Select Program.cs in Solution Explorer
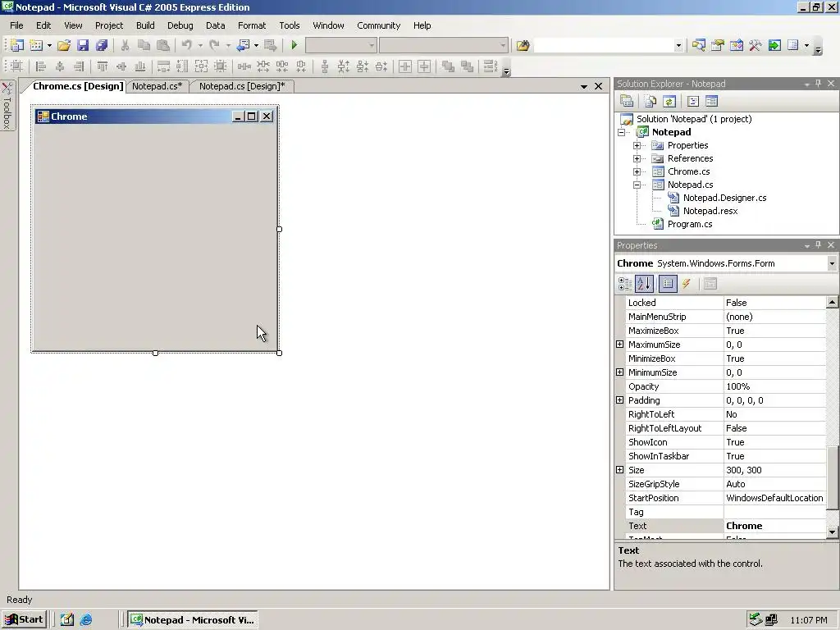 point(689,224)
